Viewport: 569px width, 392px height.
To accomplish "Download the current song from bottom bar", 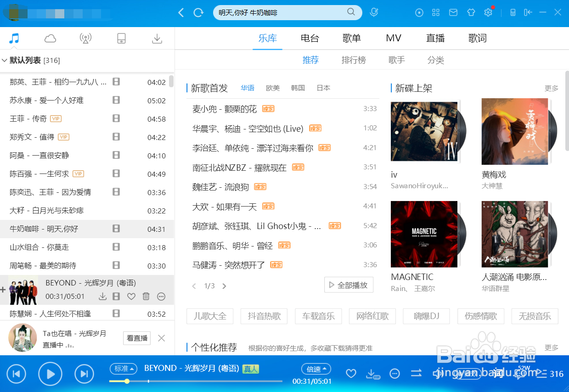I will (372, 374).
